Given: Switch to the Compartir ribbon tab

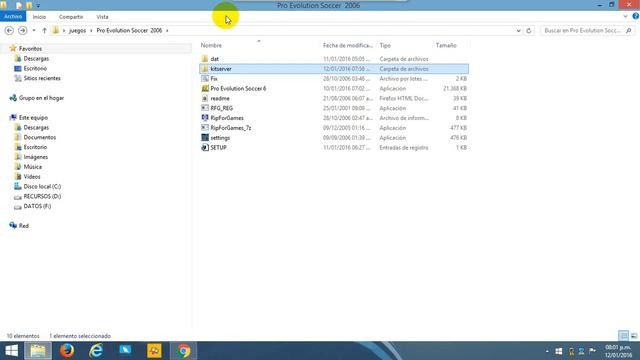Looking at the screenshot, I should (71, 17).
